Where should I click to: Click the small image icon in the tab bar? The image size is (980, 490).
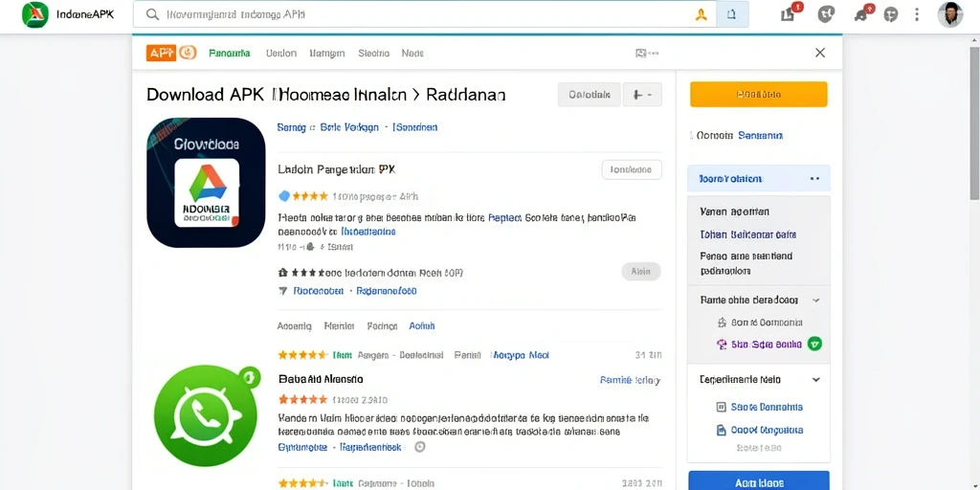pos(640,54)
